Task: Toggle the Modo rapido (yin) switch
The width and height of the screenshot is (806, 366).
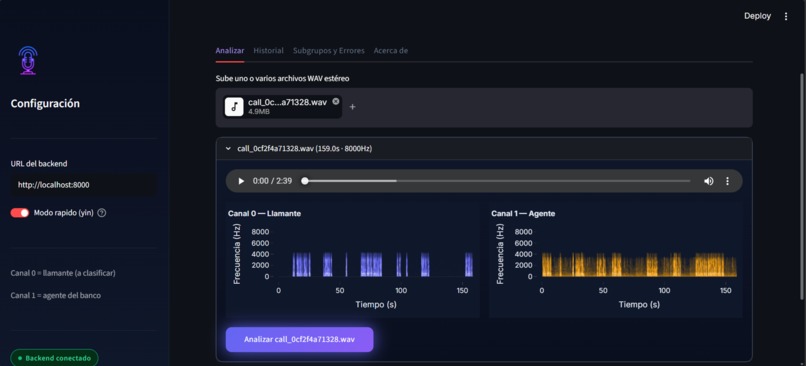Action: [20, 213]
